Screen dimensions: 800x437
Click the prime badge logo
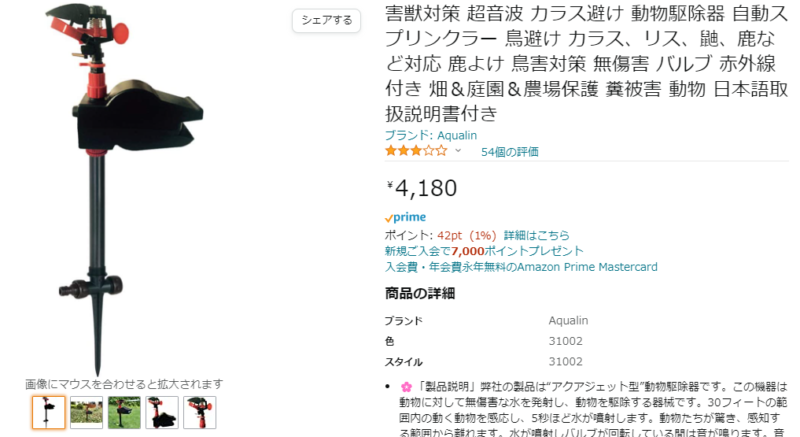point(405,217)
